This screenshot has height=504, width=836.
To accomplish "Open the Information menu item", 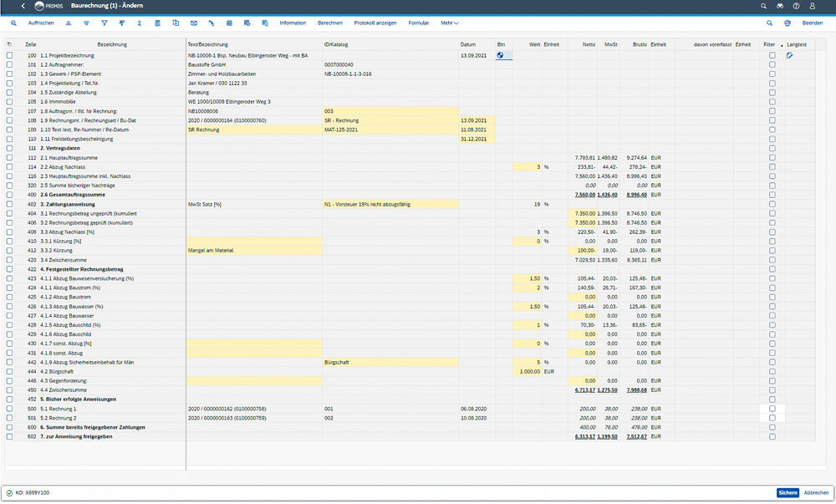I will (293, 23).
